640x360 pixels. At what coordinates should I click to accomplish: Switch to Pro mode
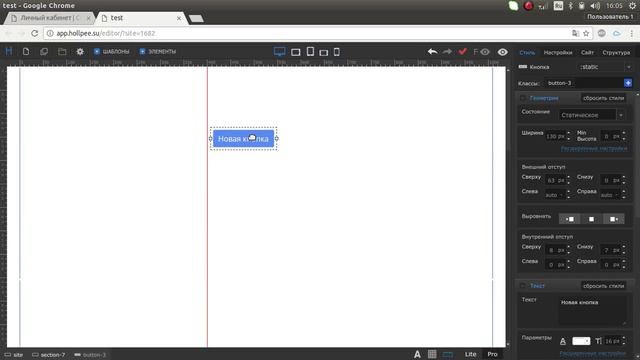point(493,354)
